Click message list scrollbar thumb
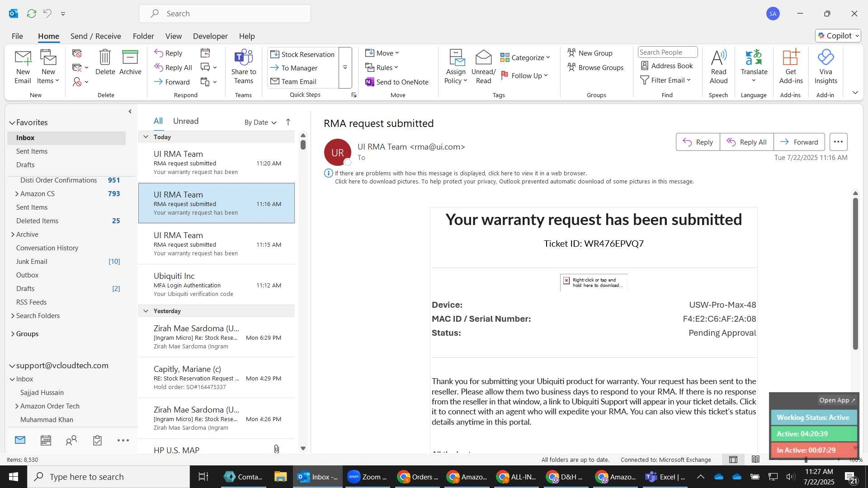The width and height of the screenshot is (868, 488). pyautogui.click(x=303, y=145)
